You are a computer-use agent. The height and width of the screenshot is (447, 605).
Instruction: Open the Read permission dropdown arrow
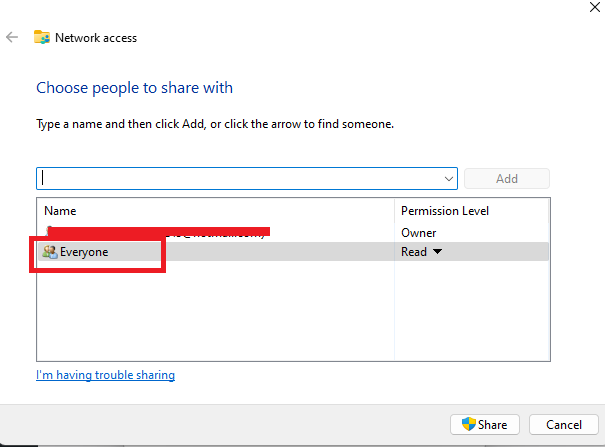point(437,252)
